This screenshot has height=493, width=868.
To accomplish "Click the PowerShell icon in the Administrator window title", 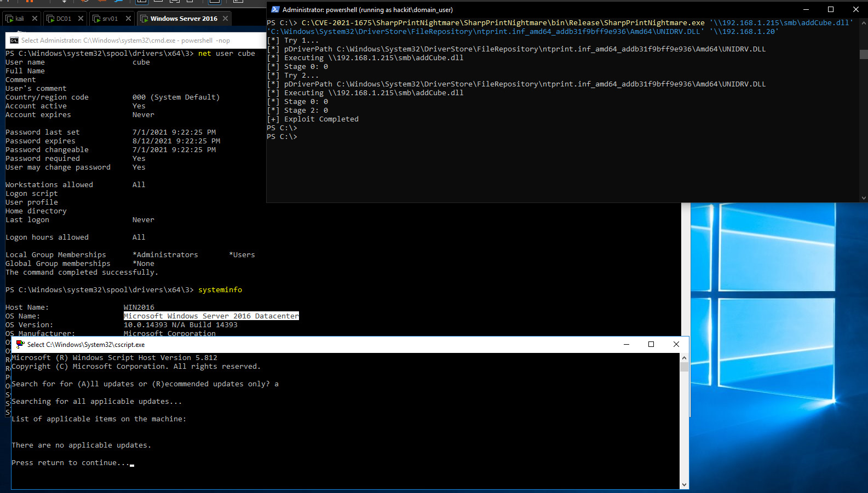I will click(275, 9).
